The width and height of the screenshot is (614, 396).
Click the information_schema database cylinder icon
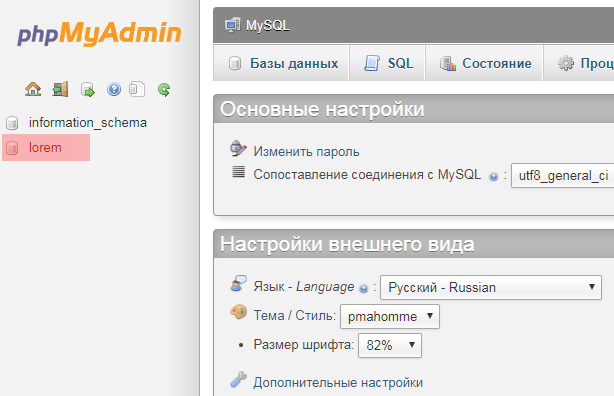tap(12, 123)
